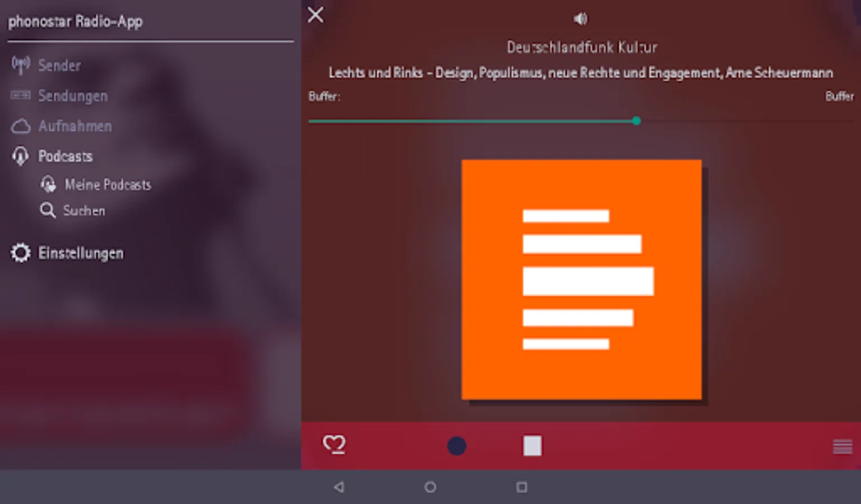Tap the Android back button
The height and width of the screenshot is (504, 861).
pos(339,487)
